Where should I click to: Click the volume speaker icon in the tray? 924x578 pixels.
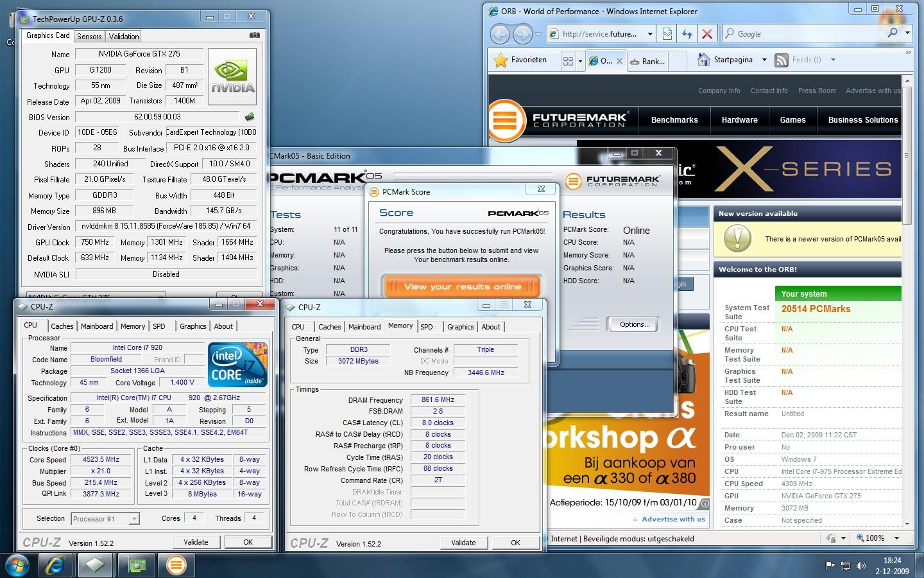click(x=861, y=566)
